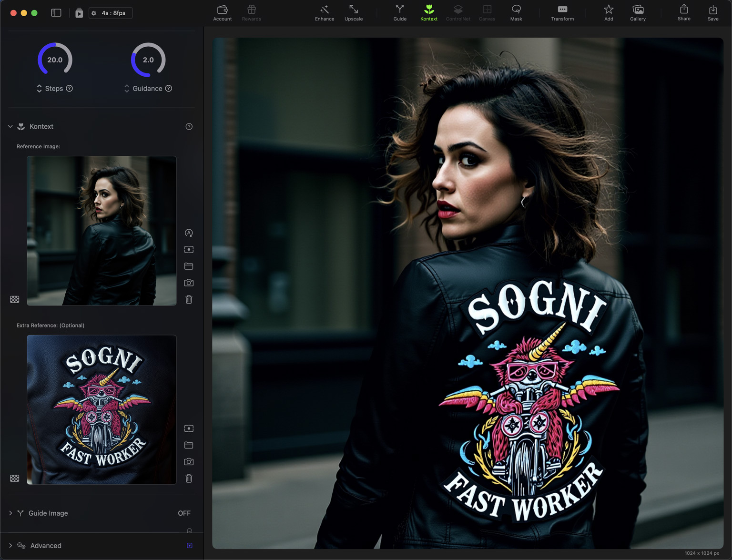Select the Guide tool in toolbar
Screen dimensions: 732x560
click(x=400, y=13)
